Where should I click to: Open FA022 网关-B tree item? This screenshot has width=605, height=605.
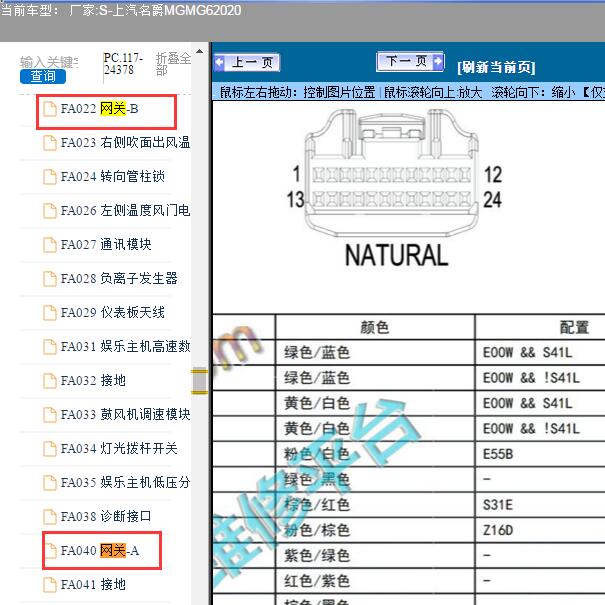(100, 109)
